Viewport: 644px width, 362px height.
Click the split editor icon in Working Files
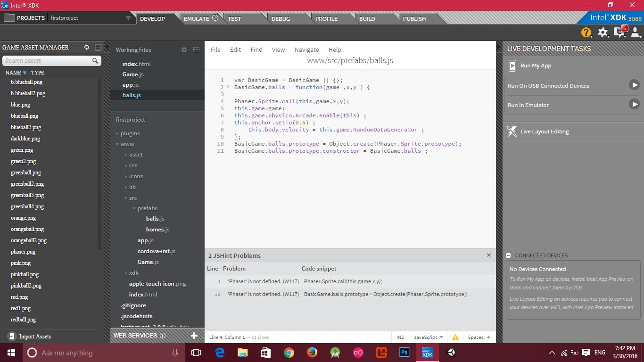[197, 49]
